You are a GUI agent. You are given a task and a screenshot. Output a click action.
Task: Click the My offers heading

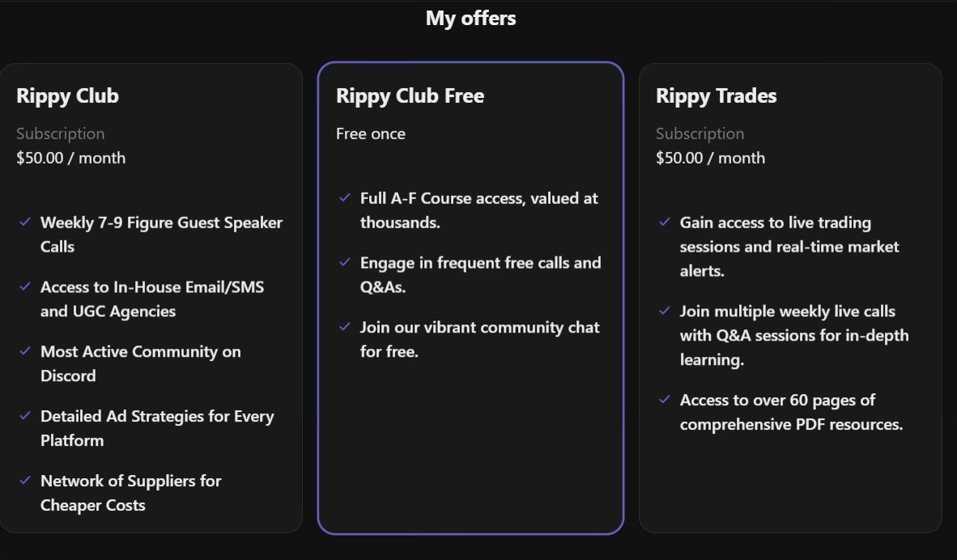coord(470,18)
